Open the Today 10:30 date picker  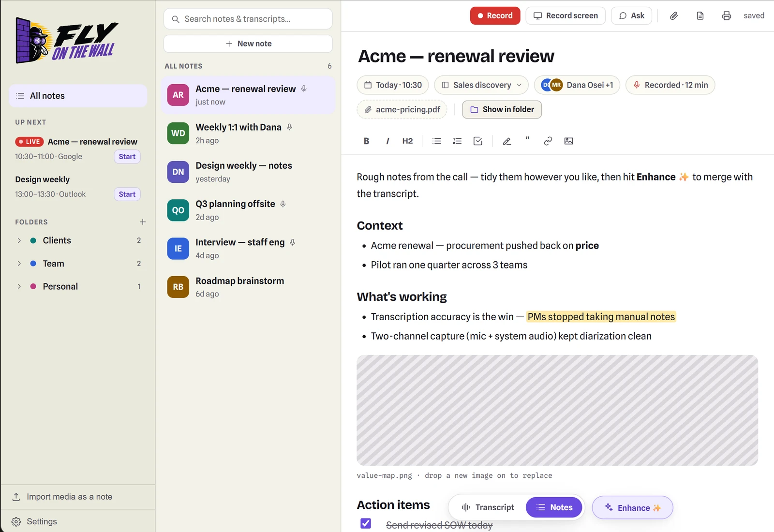[x=393, y=85]
